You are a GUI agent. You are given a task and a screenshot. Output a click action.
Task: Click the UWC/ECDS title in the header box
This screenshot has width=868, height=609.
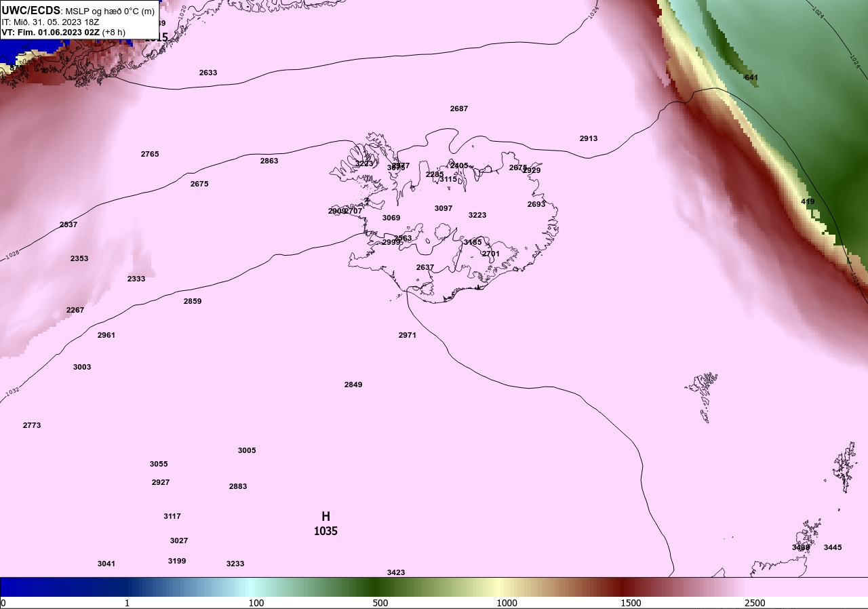point(31,10)
